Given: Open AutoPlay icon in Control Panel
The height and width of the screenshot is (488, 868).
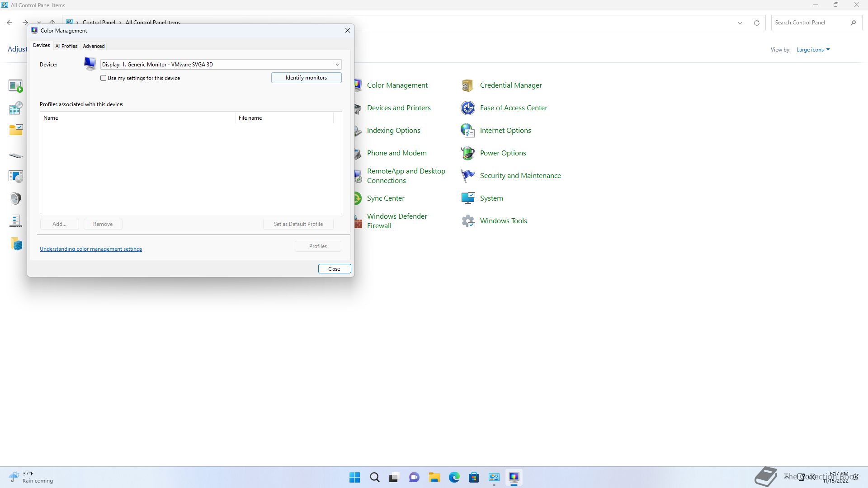Looking at the screenshot, I should click(16, 85).
